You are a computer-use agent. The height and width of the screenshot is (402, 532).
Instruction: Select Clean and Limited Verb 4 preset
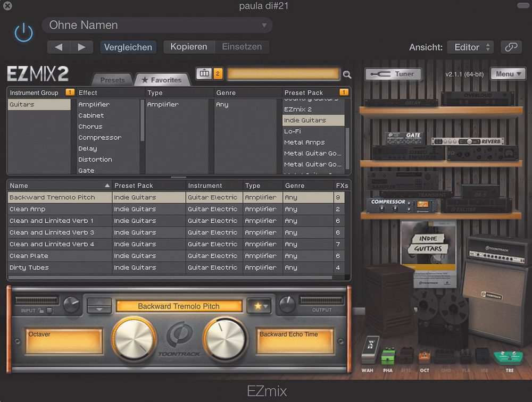tap(176, 244)
